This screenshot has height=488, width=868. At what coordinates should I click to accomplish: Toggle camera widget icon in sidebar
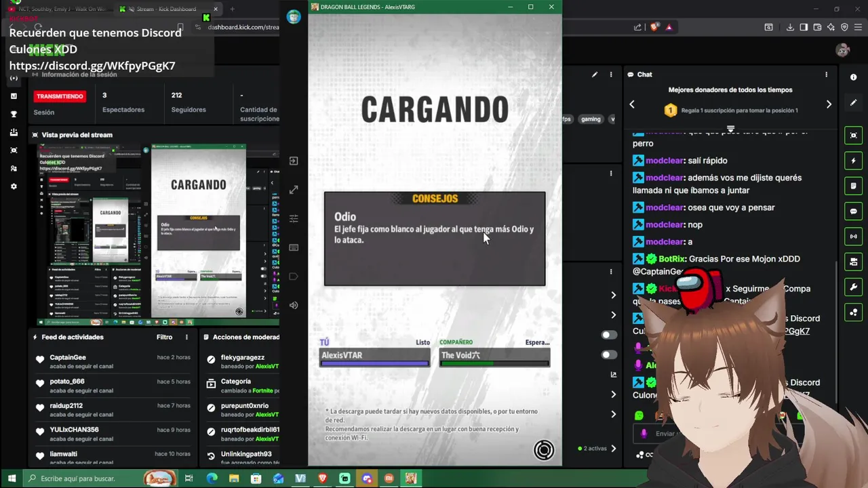click(x=853, y=262)
